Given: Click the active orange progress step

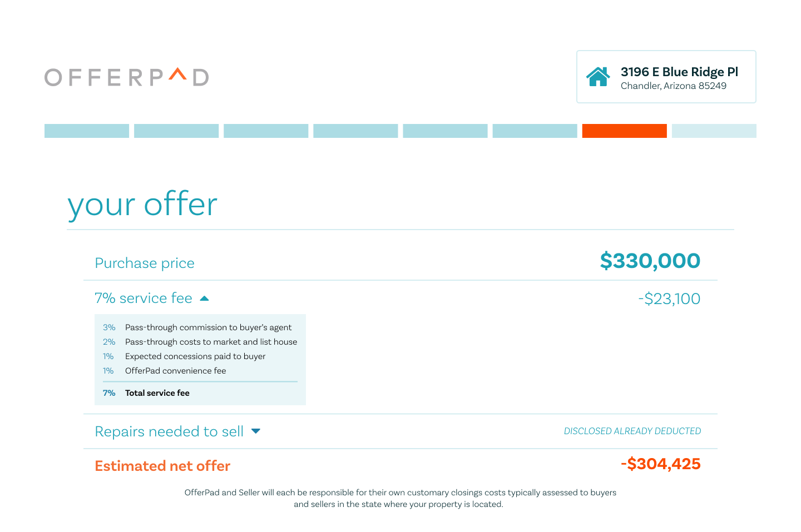Looking at the screenshot, I should [x=624, y=131].
